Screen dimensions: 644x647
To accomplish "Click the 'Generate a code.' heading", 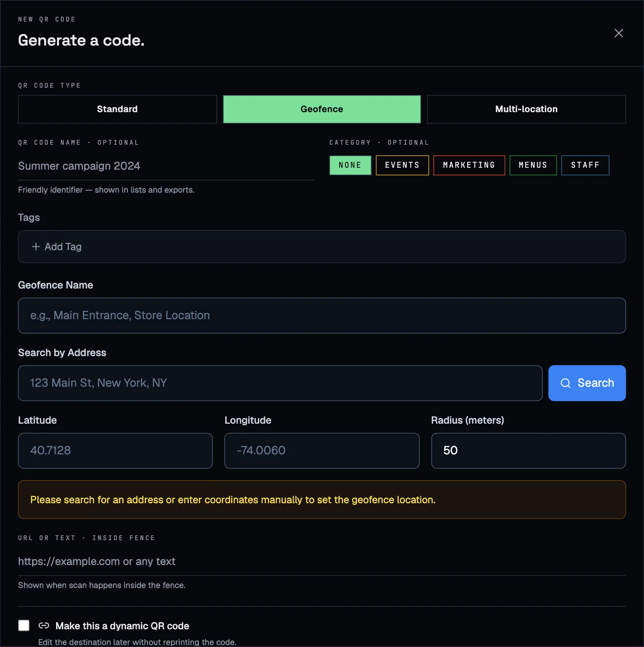I will click(x=81, y=40).
